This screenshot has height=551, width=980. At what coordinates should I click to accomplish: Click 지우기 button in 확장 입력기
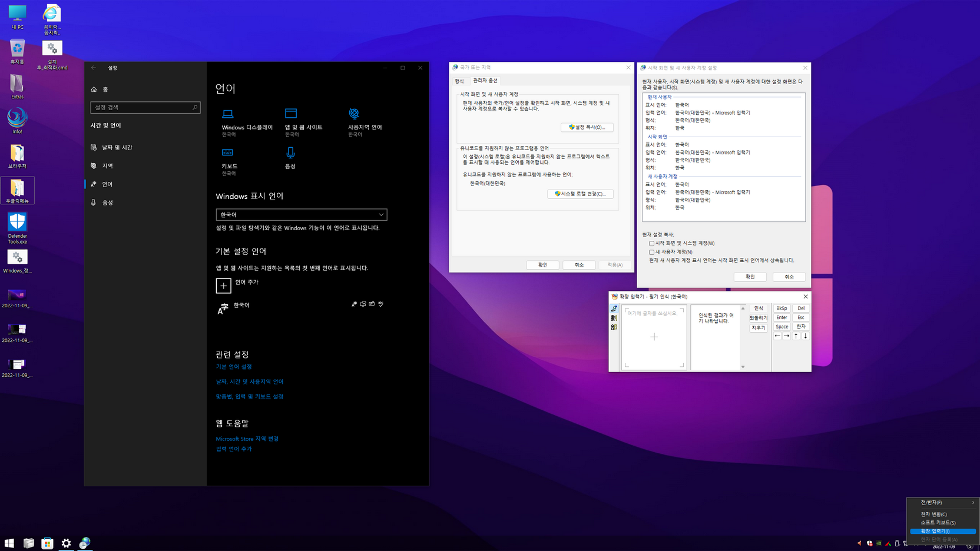(x=759, y=328)
